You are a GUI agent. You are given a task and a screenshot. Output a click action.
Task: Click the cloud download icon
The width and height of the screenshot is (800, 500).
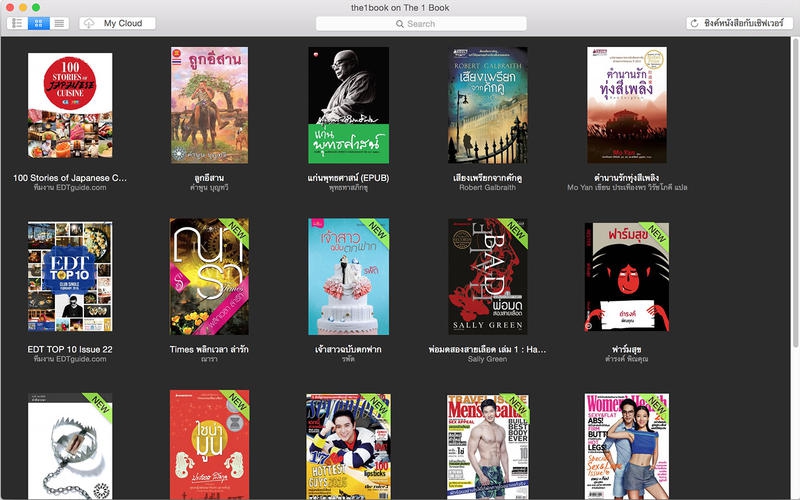click(x=89, y=23)
